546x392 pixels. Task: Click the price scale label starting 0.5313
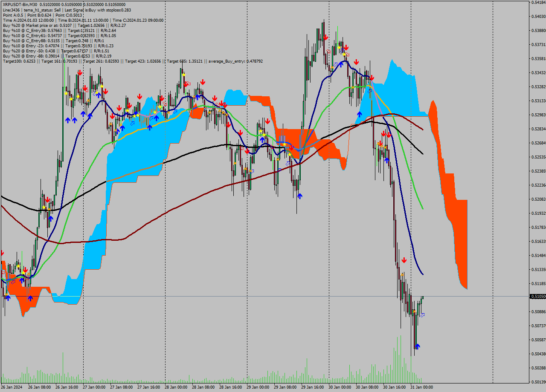[x=538, y=101]
